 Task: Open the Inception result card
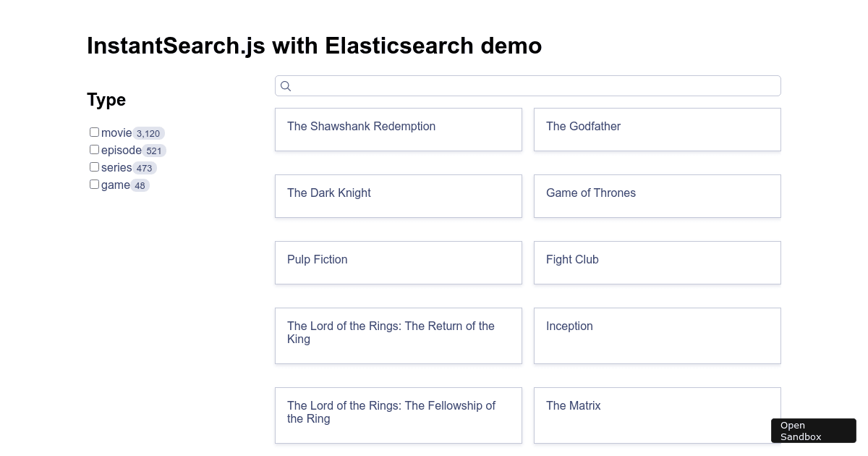657,336
